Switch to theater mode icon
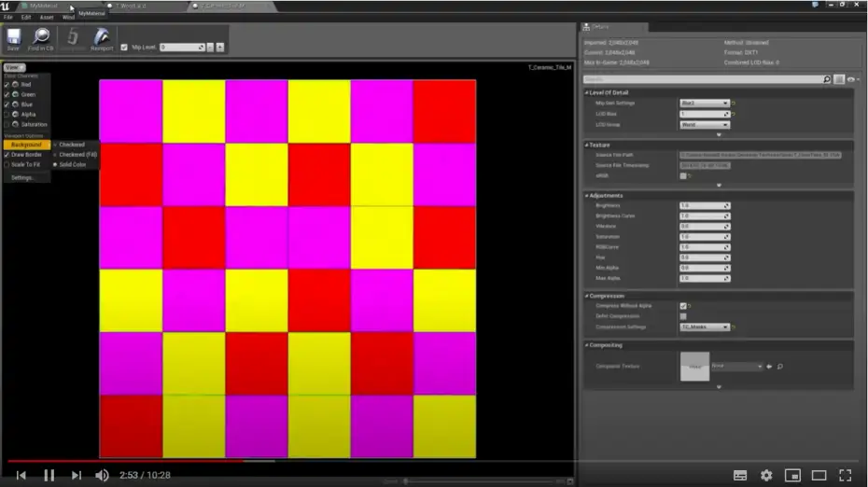Image resolution: width=868 pixels, height=487 pixels. coord(819,476)
